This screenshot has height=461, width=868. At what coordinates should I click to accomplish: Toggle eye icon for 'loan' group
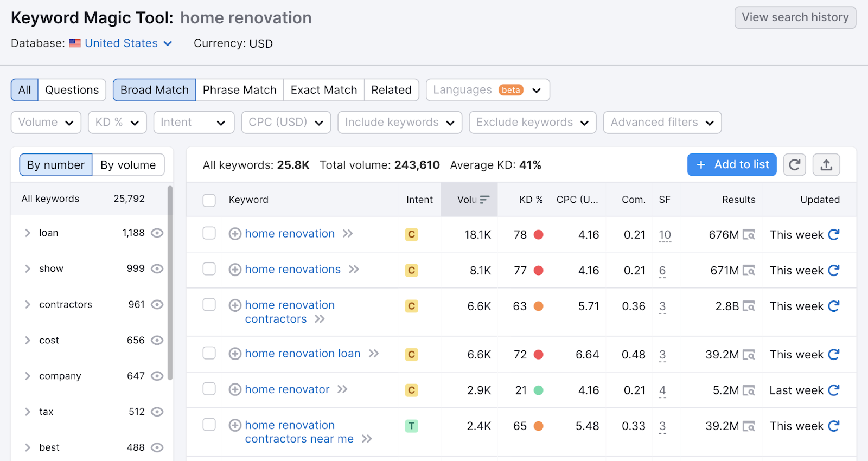coord(157,233)
